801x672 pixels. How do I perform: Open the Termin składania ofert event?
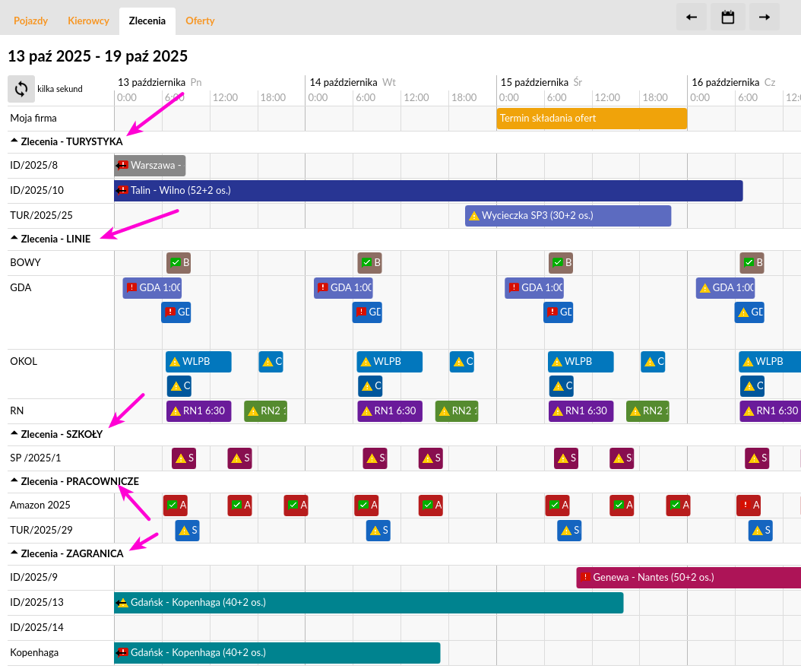591,119
